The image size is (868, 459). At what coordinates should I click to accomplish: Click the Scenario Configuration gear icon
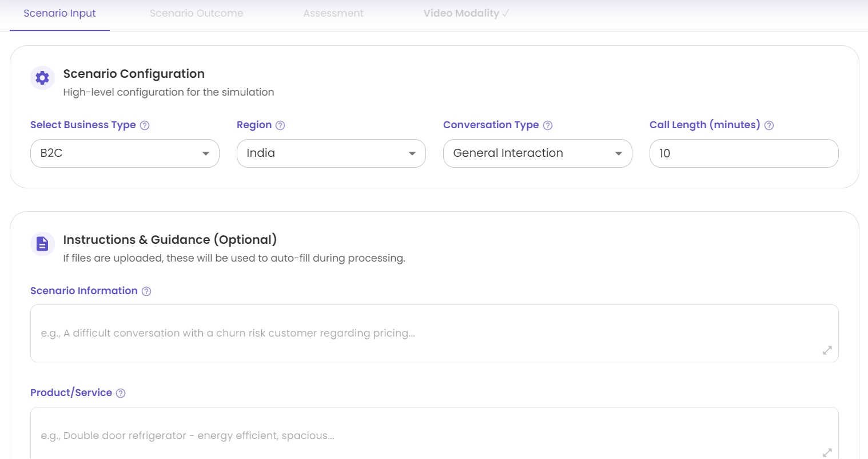tap(42, 78)
